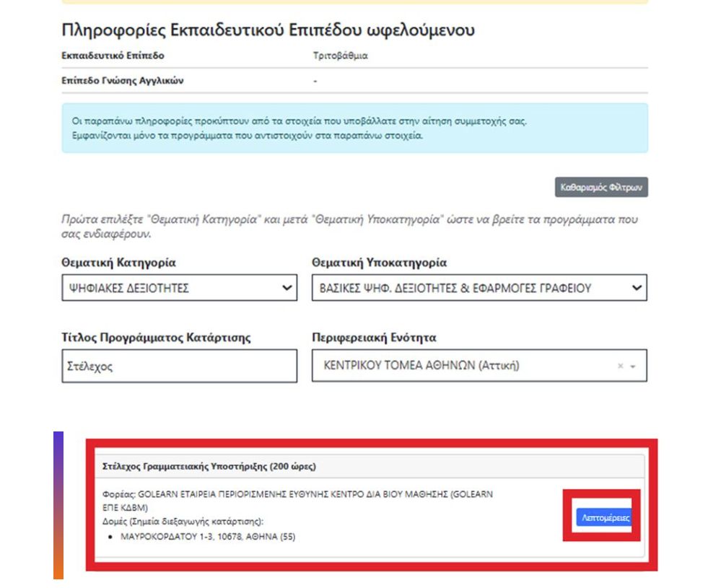Image resolution: width=708 pixels, height=588 pixels.
Task: Click the Δομές (Σημεία διεξαγωγής κατάρτισης) label
Action: click(183, 522)
